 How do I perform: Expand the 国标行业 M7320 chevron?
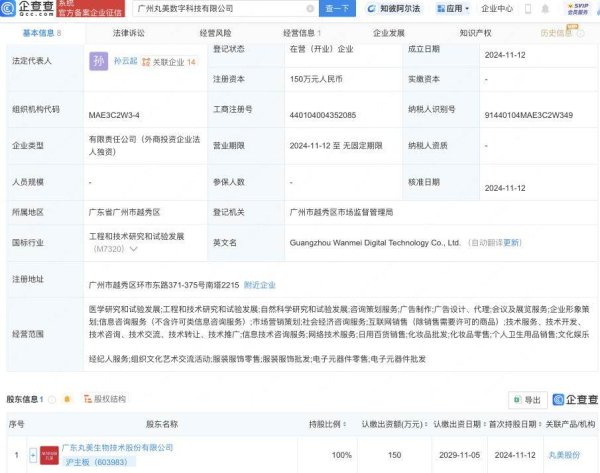134,249
